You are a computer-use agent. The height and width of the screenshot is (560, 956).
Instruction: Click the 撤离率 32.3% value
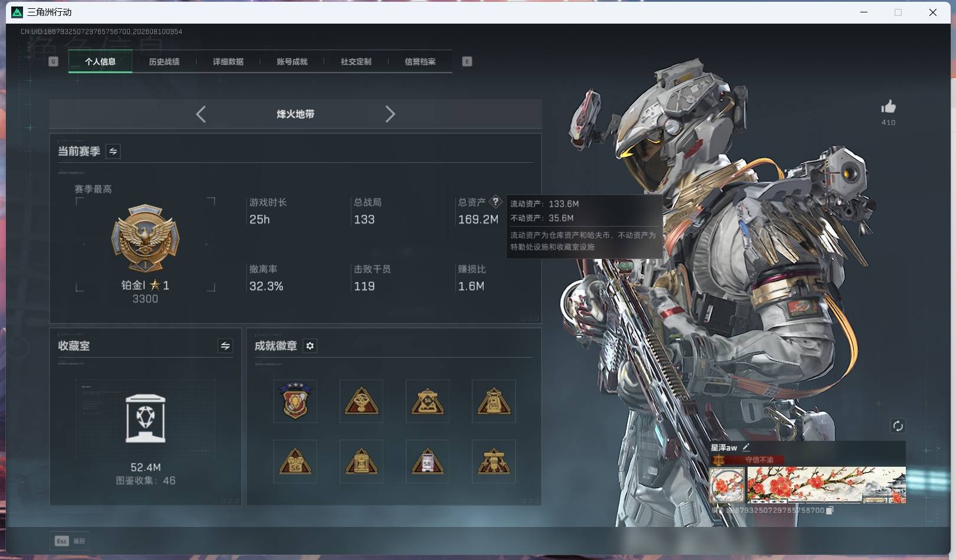(x=266, y=286)
